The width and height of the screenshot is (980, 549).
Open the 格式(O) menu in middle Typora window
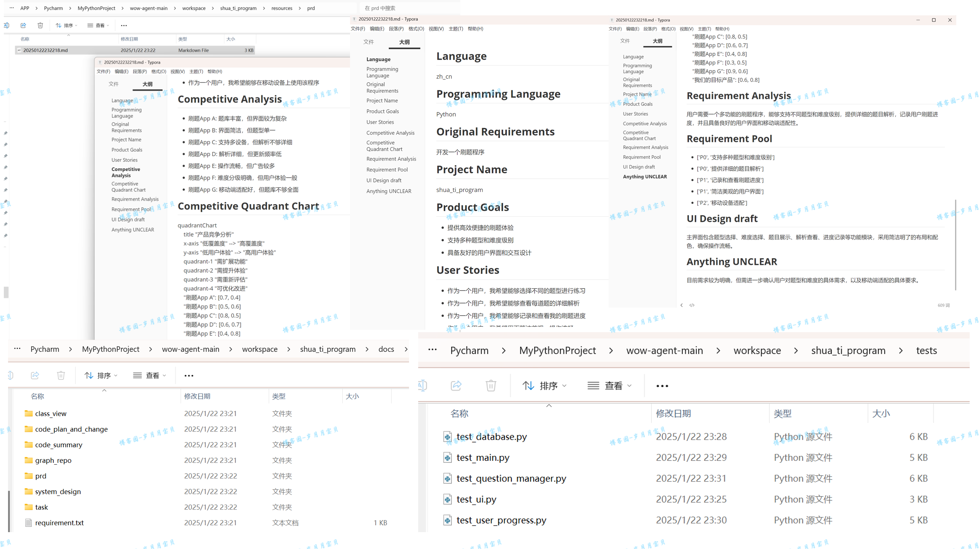pos(416,29)
